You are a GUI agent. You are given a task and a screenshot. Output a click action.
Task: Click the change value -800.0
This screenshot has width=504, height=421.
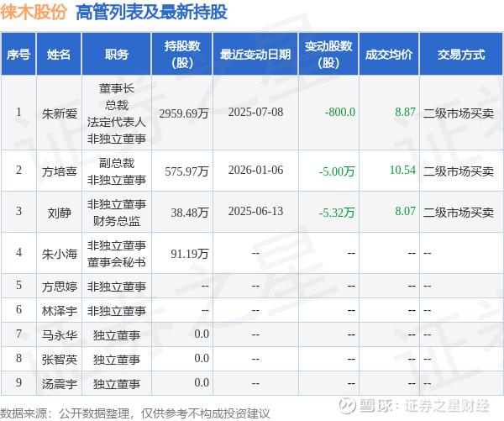(x=339, y=113)
